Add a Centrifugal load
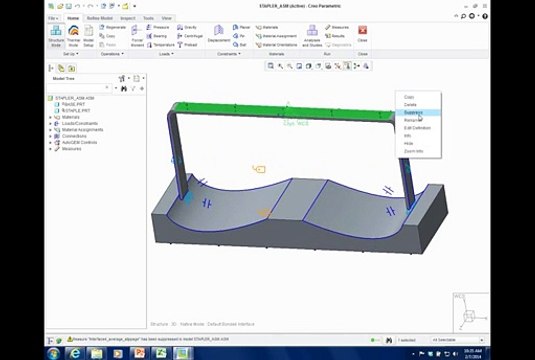535x360 pixels. coord(190,36)
